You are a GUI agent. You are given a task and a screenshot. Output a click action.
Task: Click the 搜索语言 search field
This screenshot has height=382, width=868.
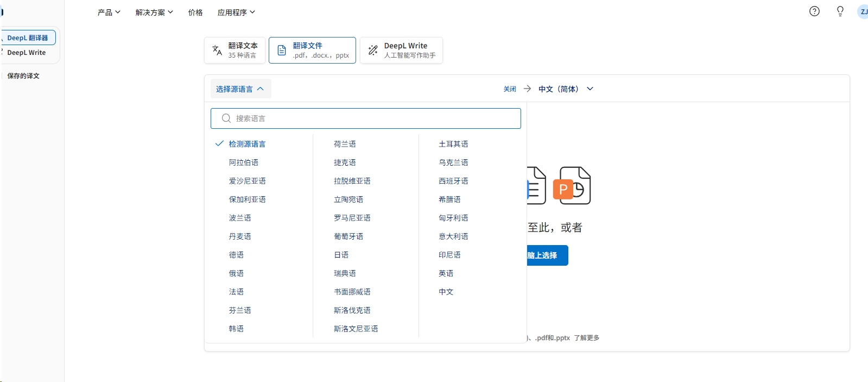tap(366, 118)
